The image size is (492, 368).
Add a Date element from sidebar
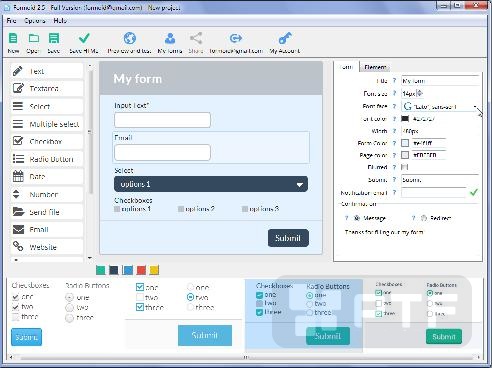[47, 176]
